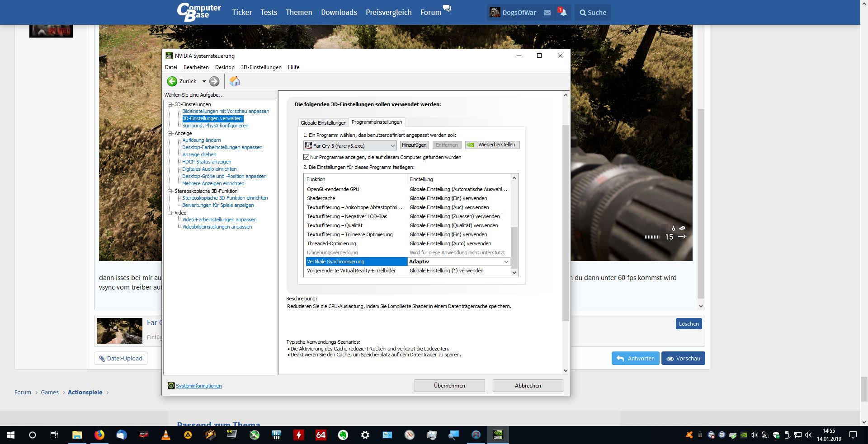Image resolution: width=868 pixels, height=444 pixels.
Task: Open Thunderbird from the taskbar
Action: pos(121,435)
